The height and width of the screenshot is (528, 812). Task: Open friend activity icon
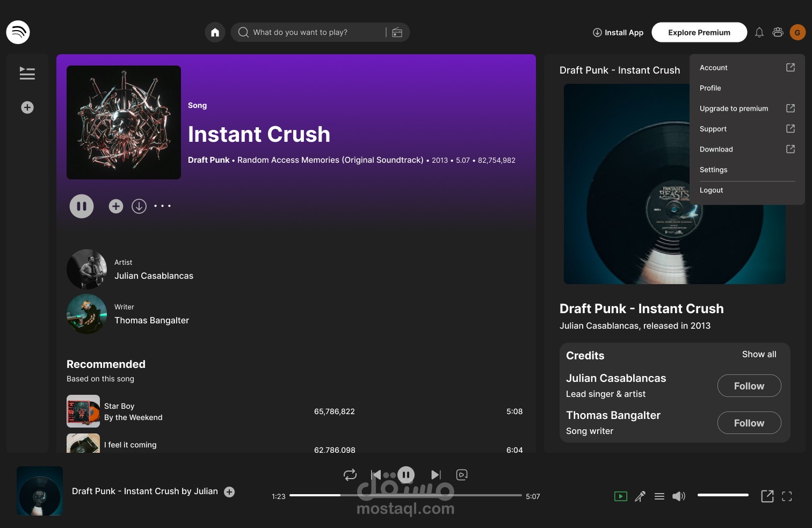[x=778, y=32]
